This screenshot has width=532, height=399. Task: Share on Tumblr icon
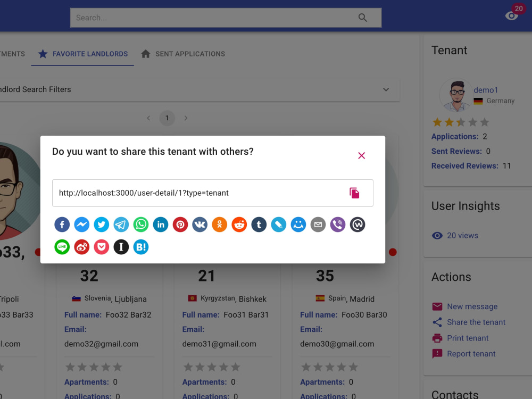[x=259, y=225]
